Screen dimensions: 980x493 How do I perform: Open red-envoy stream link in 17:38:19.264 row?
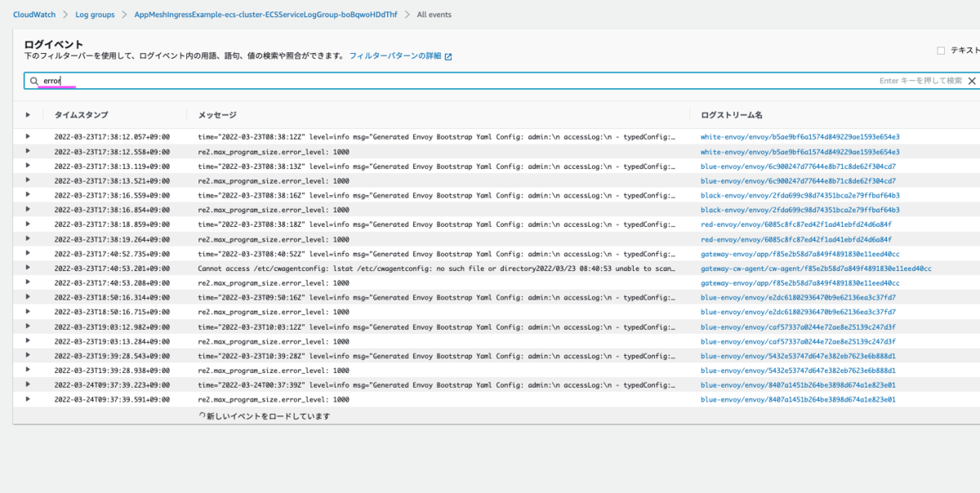[796, 238]
